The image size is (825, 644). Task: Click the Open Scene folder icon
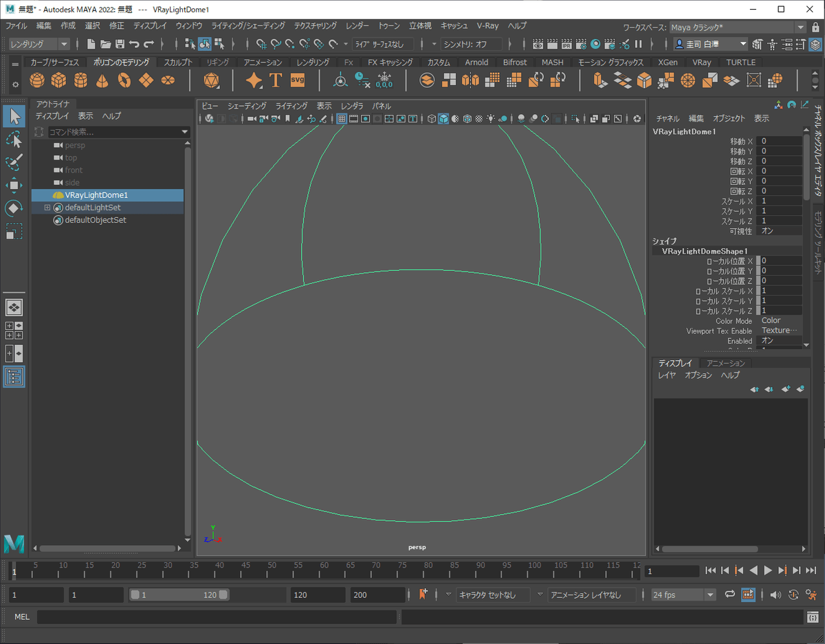pos(105,44)
